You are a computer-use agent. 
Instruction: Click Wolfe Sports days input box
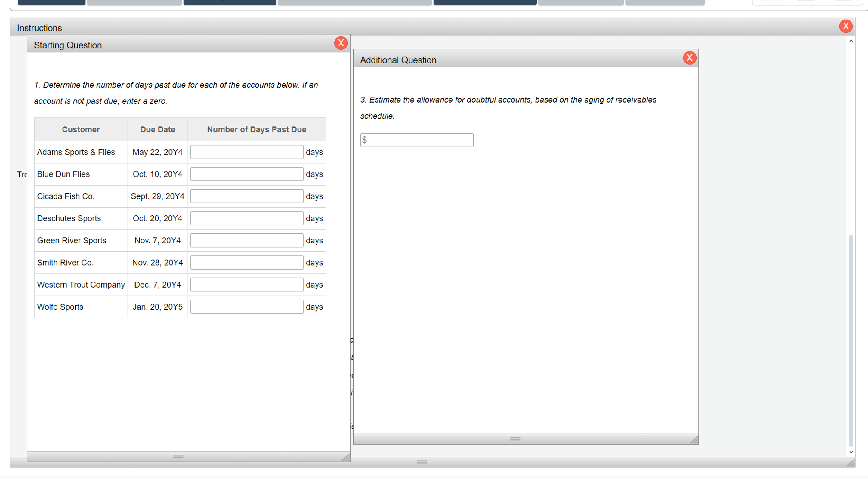(246, 307)
